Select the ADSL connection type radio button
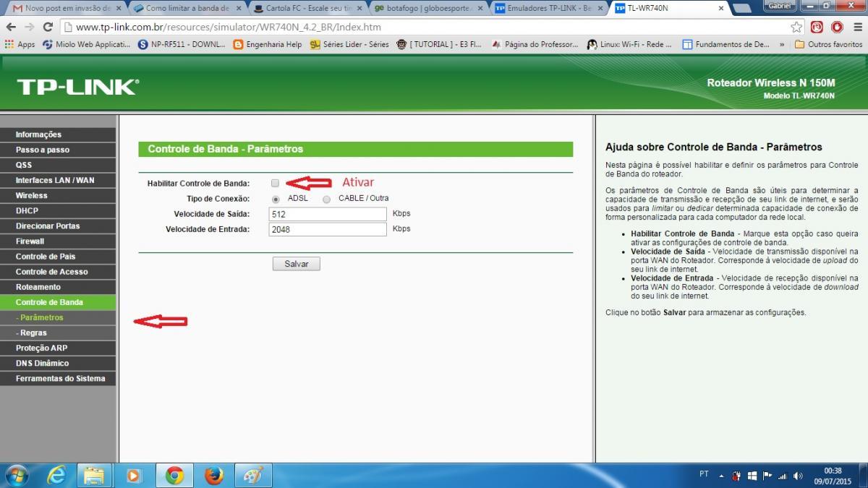 (276, 199)
